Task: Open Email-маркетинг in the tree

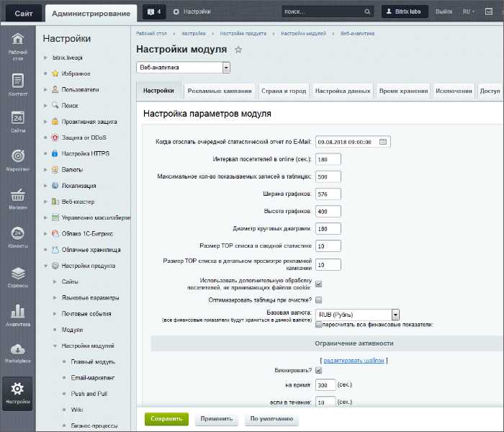Action: click(x=93, y=378)
